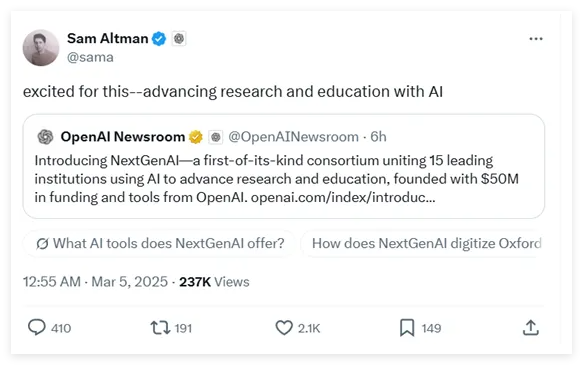
Task: Click the OpenAI affiliation badge beside Sam Altman
Action: point(179,39)
